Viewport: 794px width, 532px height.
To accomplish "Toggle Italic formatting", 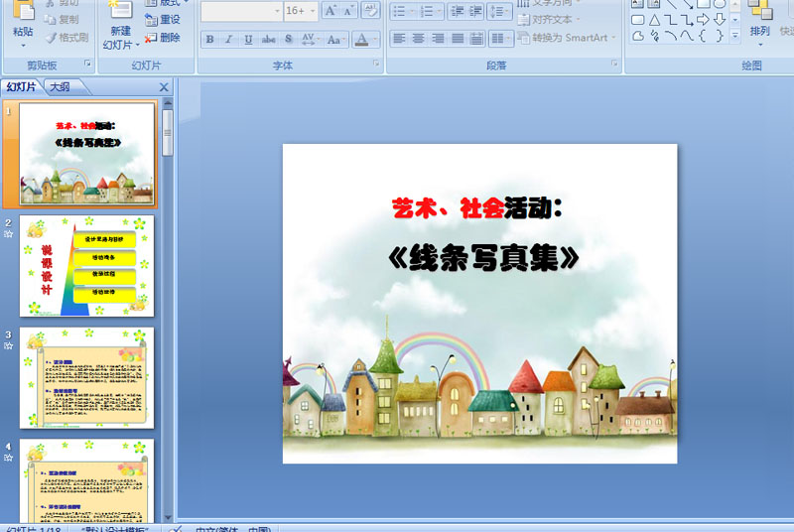I will (x=229, y=39).
